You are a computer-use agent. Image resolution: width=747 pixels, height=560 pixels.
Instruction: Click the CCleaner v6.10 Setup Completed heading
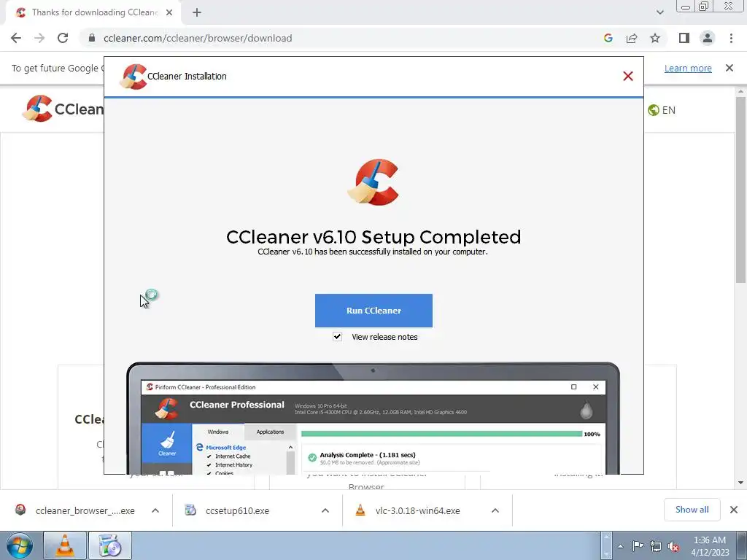pos(373,237)
